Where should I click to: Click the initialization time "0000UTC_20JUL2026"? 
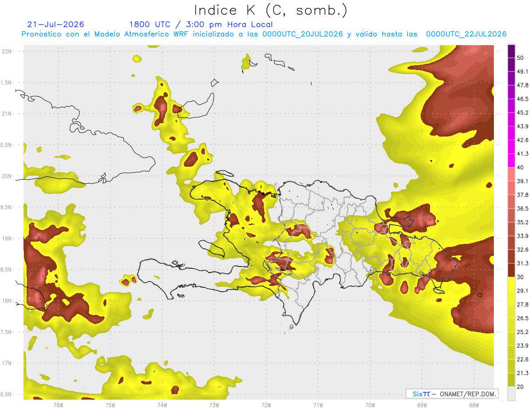coord(302,34)
